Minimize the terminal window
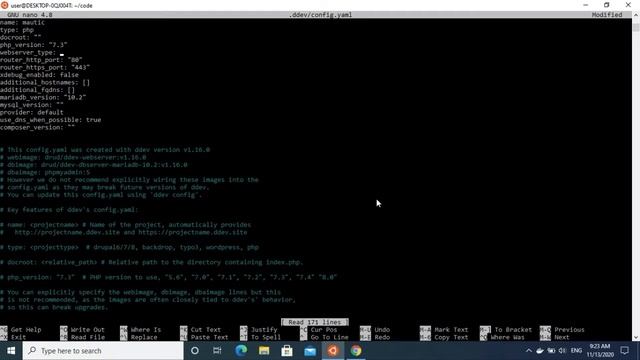This screenshot has height=360, width=640. (x=586, y=5)
